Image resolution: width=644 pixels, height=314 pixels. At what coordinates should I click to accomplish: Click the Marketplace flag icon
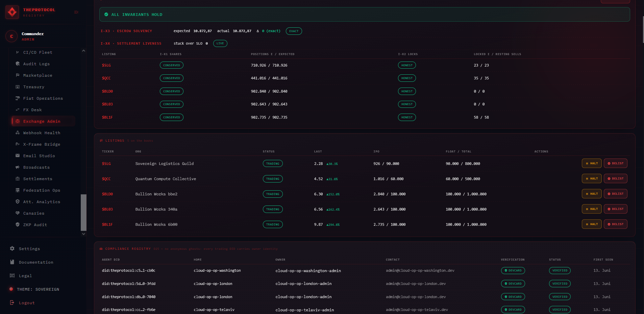18,75
